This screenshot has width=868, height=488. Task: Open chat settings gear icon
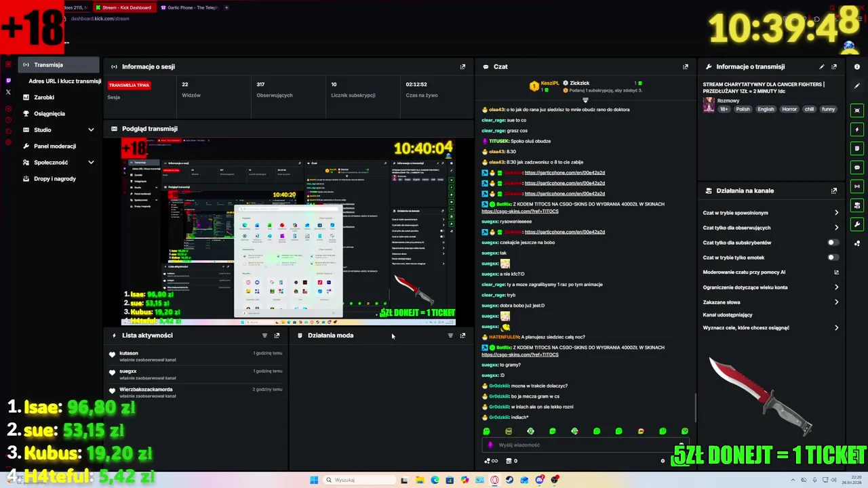[x=663, y=461]
